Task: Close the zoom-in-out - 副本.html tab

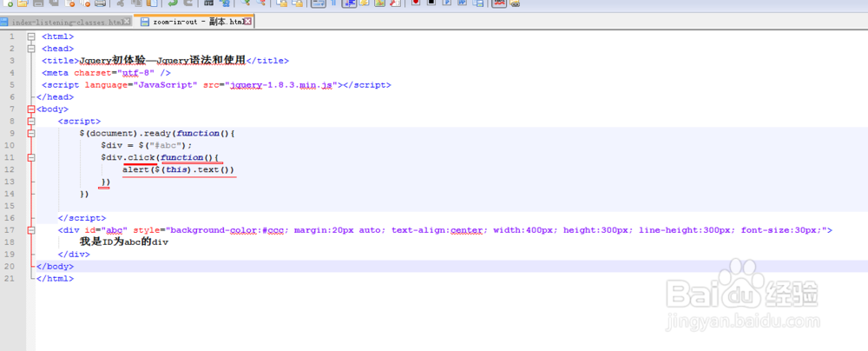Action: [x=247, y=22]
